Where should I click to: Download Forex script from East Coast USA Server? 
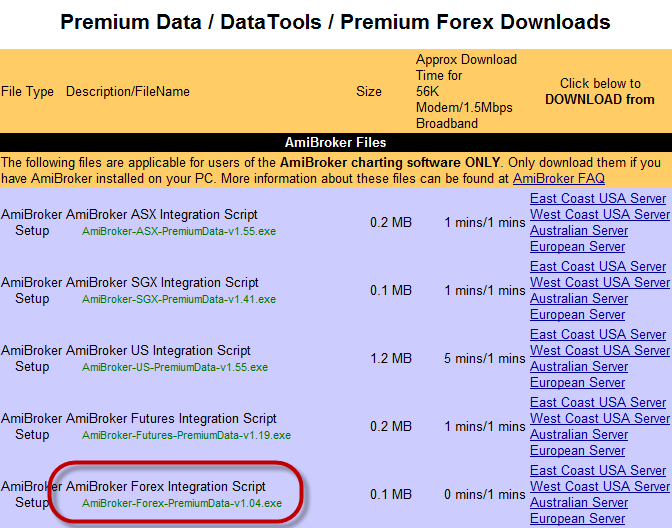598,471
